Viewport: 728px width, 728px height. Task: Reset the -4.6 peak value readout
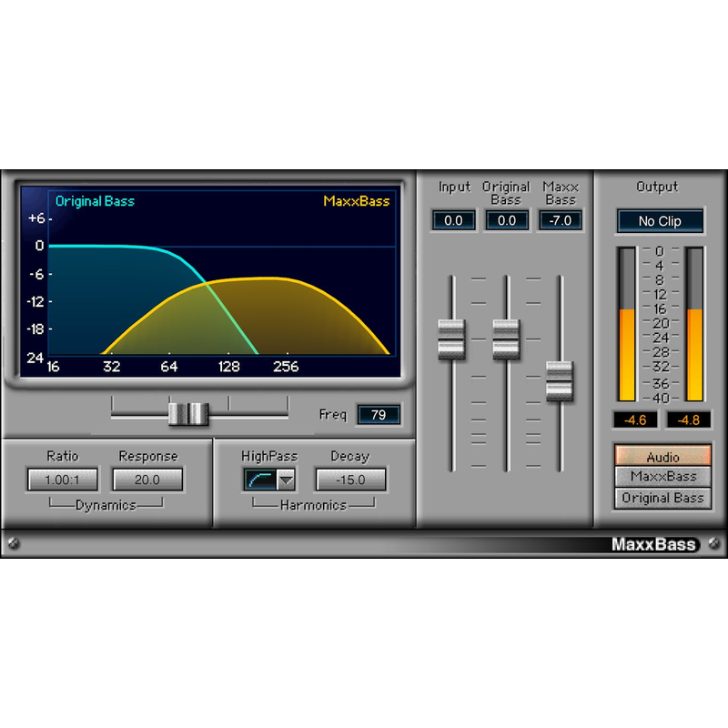[634, 420]
